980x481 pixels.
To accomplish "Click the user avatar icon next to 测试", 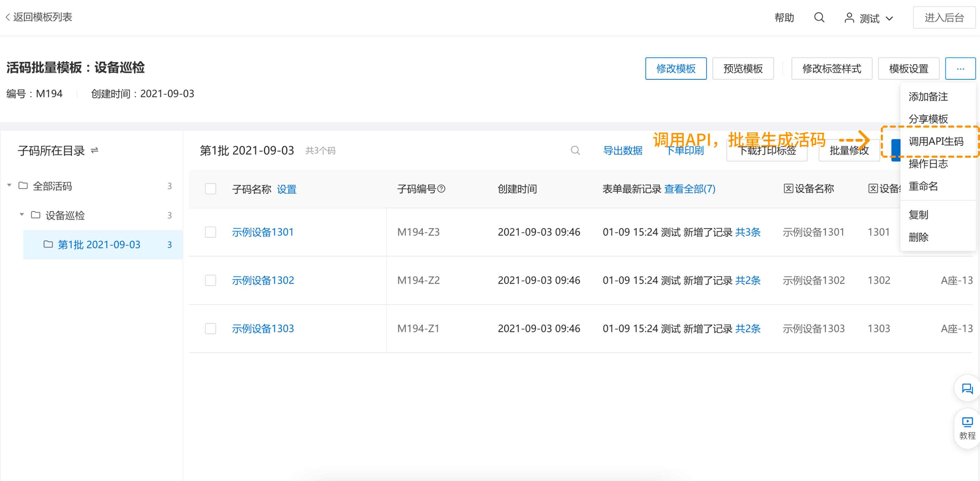I will (849, 18).
